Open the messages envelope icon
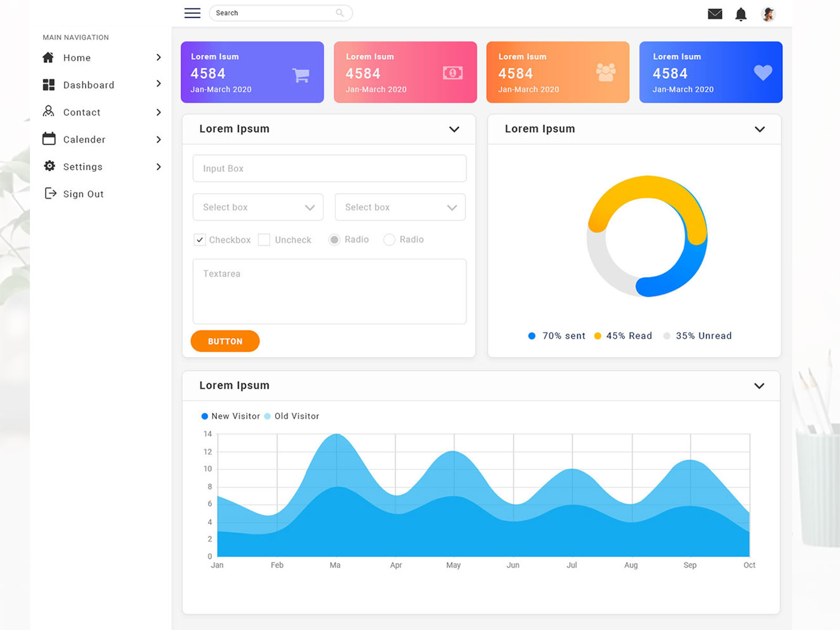The image size is (840, 630). tap(715, 14)
